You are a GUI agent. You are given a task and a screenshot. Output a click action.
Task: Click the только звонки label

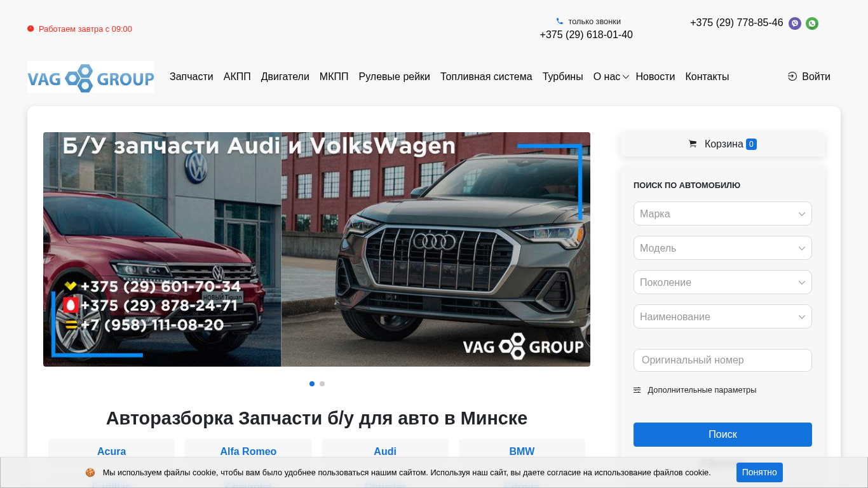[x=594, y=22]
